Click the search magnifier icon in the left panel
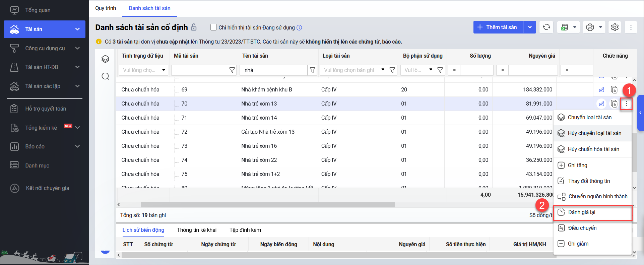Image resolution: width=644 pixels, height=265 pixels. click(106, 76)
